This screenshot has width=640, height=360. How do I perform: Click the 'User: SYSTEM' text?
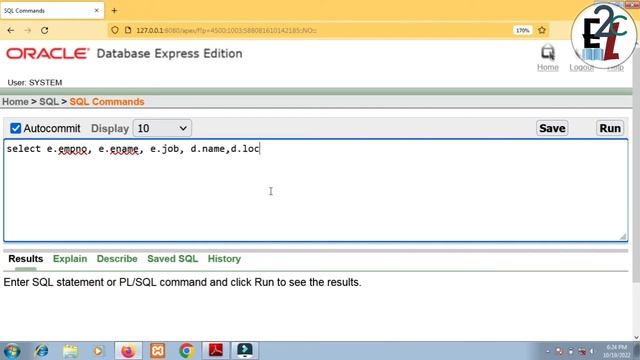[35, 82]
